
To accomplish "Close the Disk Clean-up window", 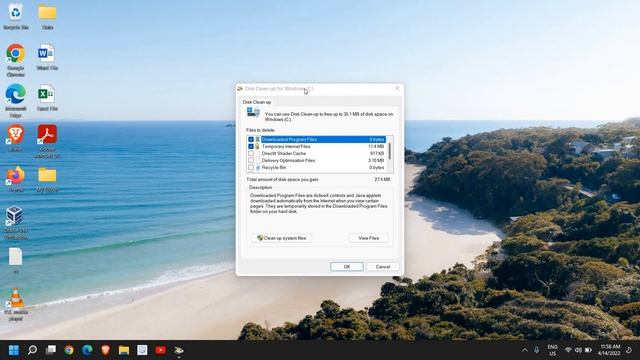I will click(397, 89).
